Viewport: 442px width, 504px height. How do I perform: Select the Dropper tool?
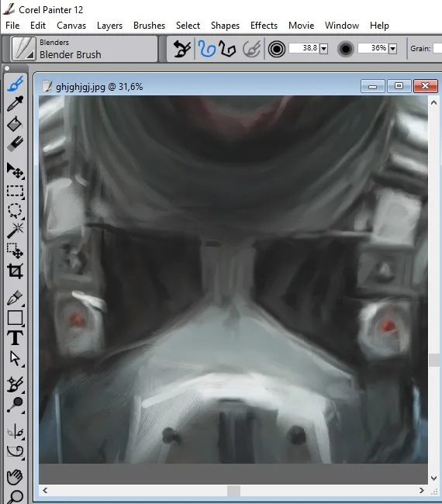15,103
